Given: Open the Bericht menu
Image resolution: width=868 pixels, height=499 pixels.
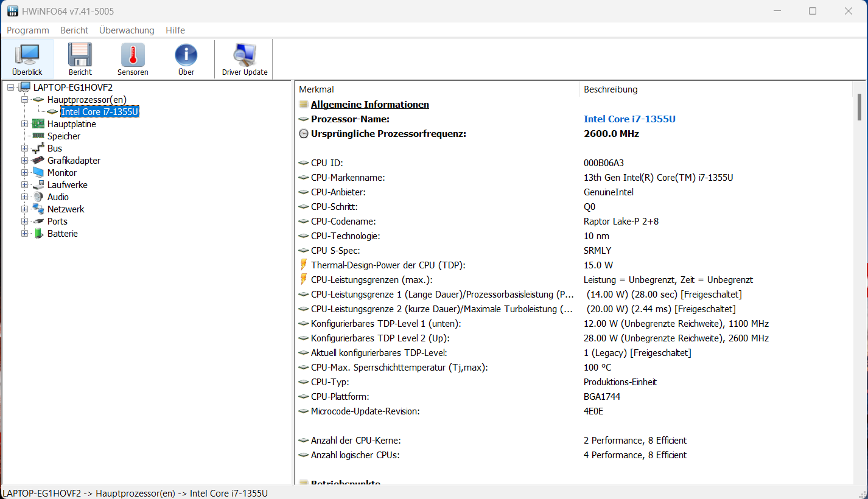Looking at the screenshot, I should click(x=74, y=30).
